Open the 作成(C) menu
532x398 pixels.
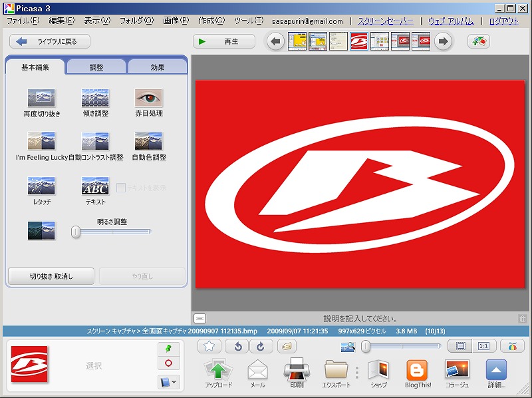[211, 21]
